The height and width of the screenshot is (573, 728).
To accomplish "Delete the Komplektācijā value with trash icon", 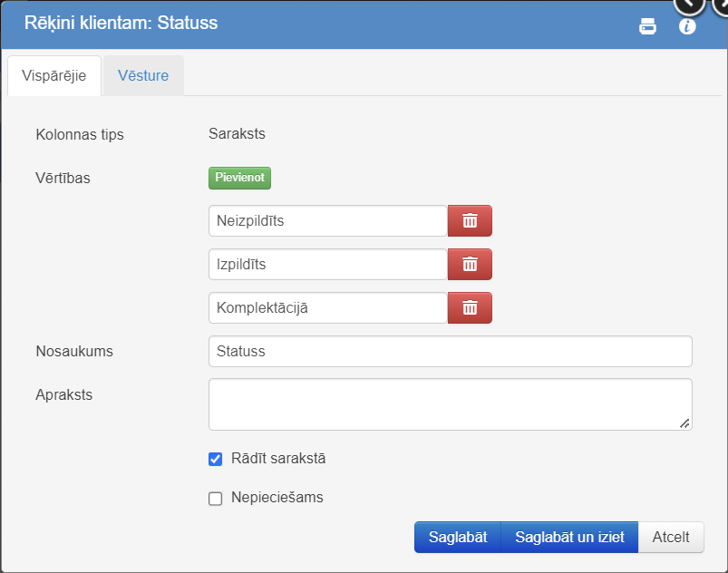I will tap(470, 307).
